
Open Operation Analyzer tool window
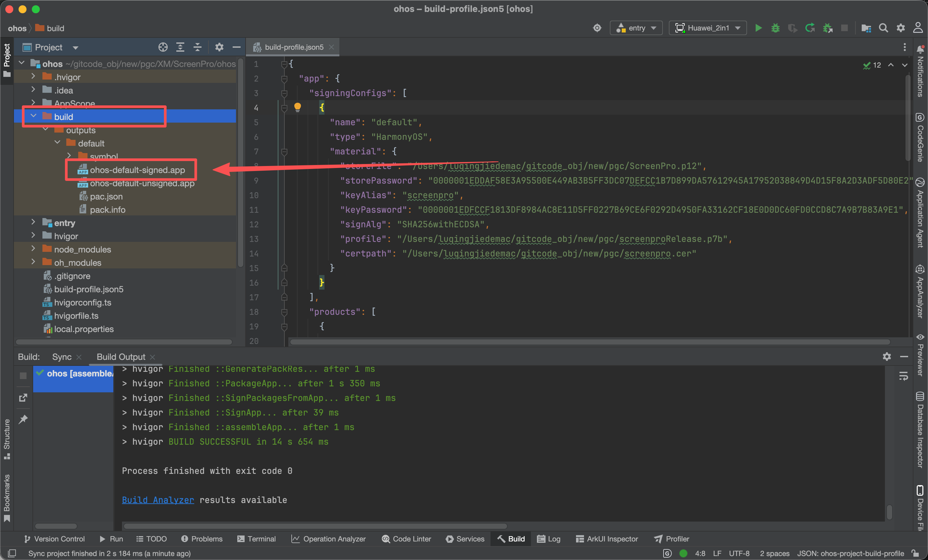click(x=328, y=539)
